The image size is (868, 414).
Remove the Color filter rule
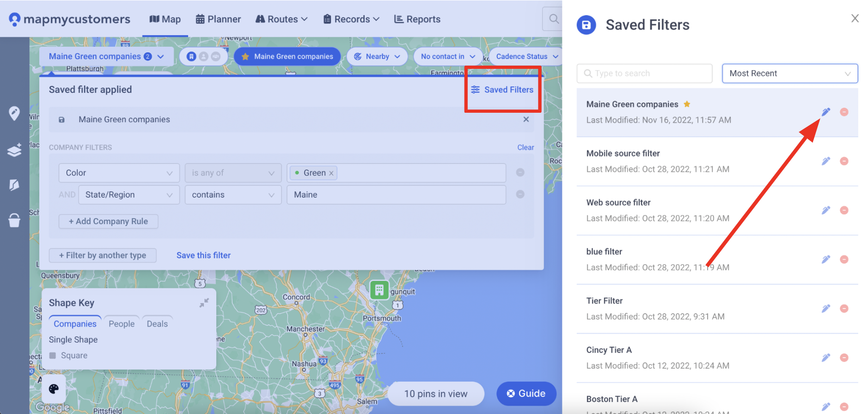[520, 172]
